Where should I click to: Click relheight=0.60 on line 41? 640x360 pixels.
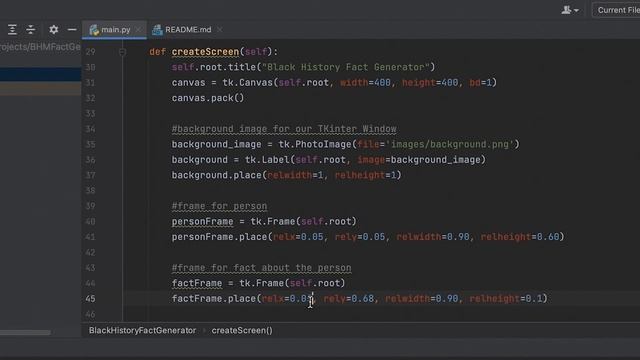[520, 237]
